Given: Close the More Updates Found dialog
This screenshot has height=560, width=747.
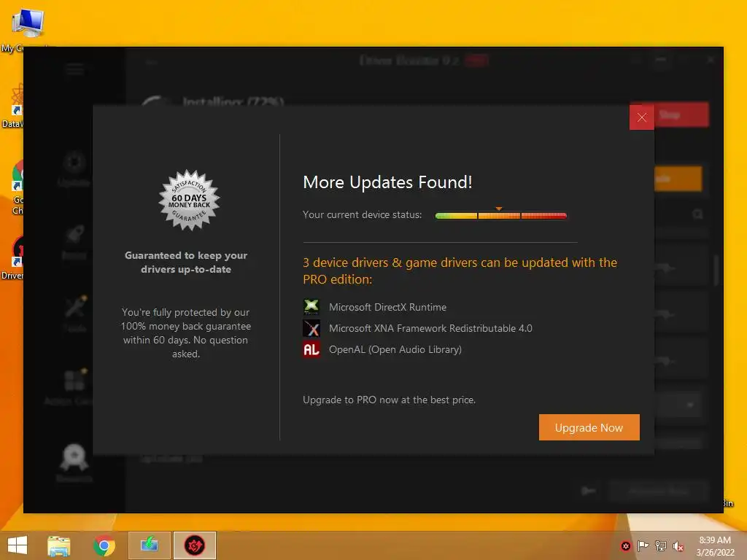Looking at the screenshot, I should tap(641, 117).
